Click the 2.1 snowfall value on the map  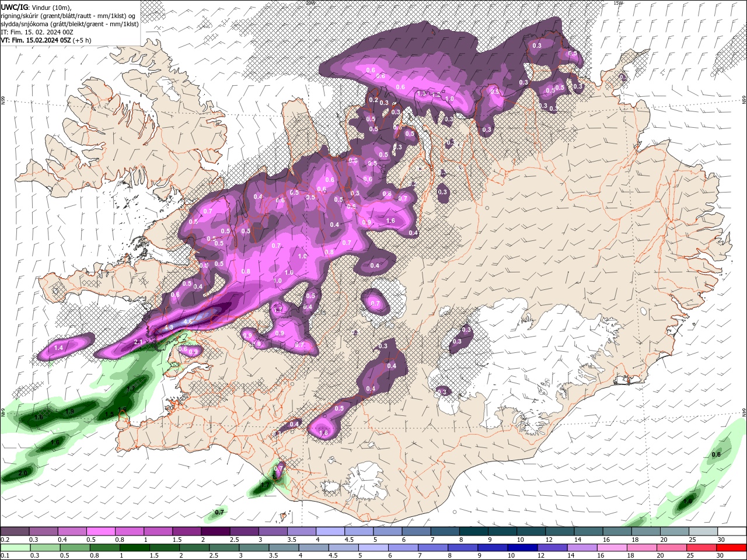coord(138,342)
